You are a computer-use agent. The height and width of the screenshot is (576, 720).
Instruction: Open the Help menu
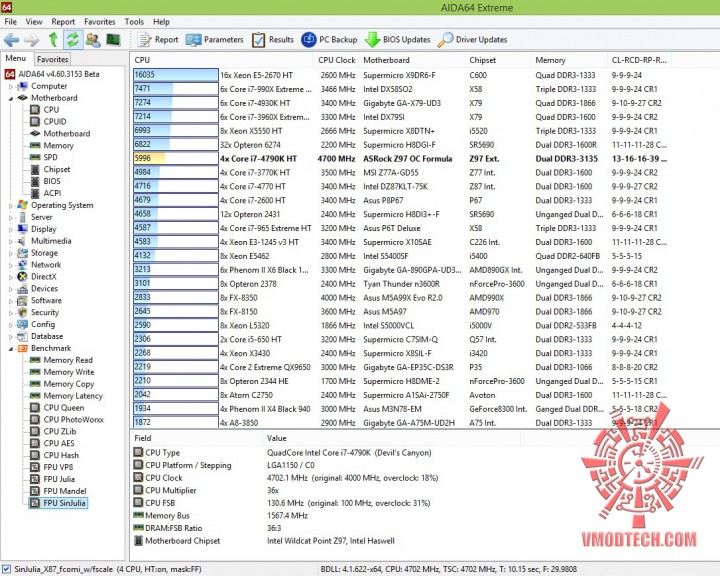tap(161, 22)
